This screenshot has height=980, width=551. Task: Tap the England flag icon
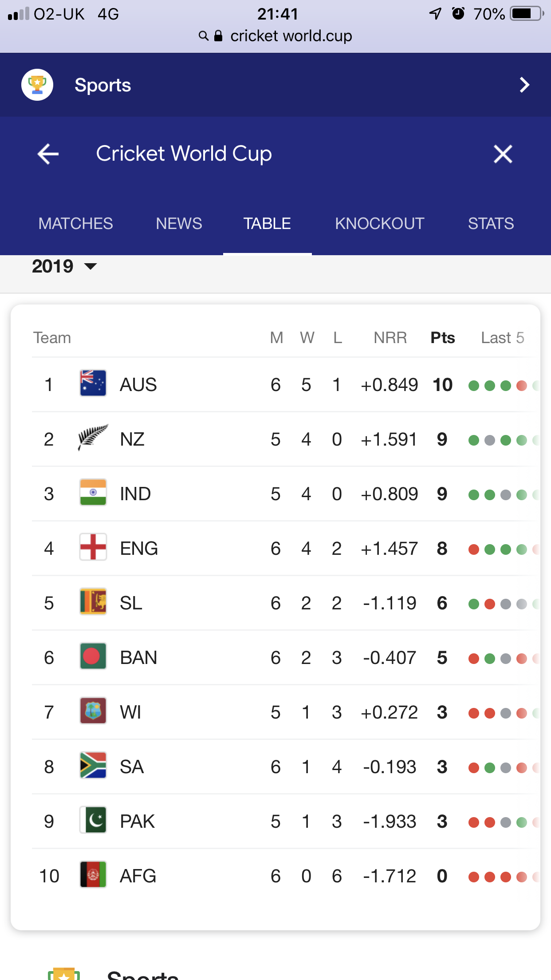point(93,547)
